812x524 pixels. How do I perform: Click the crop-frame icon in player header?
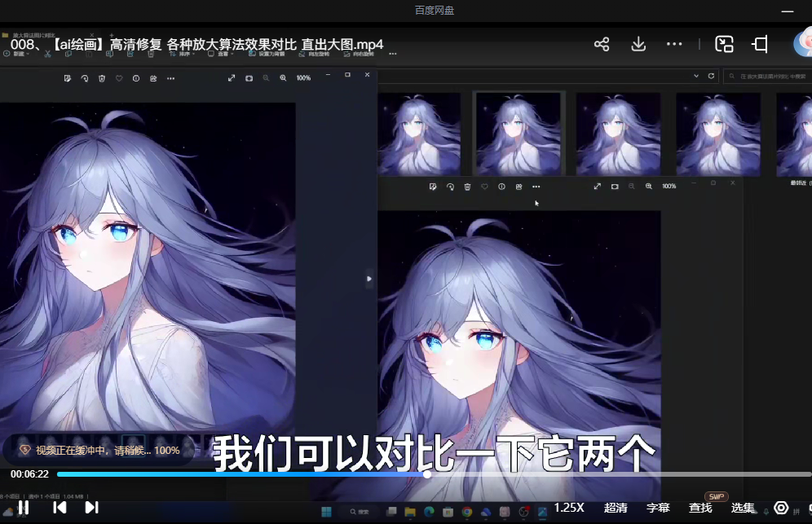tap(760, 44)
